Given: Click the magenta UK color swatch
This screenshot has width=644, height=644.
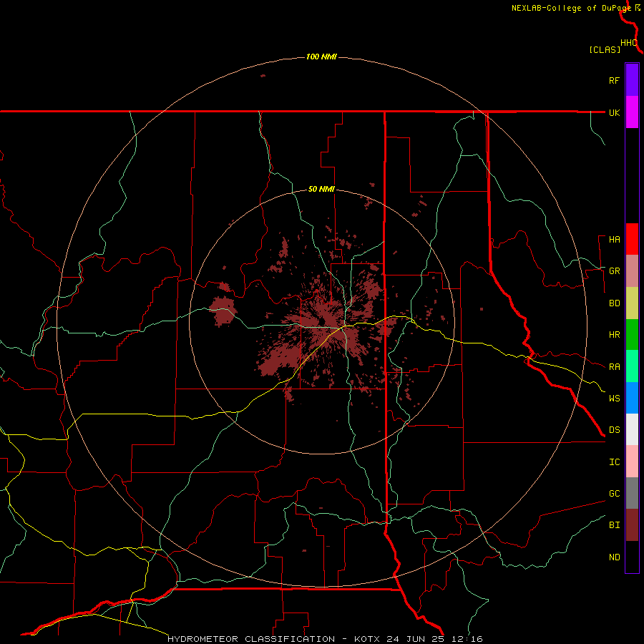Looking at the screenshot, I should [x=632, y=112].
